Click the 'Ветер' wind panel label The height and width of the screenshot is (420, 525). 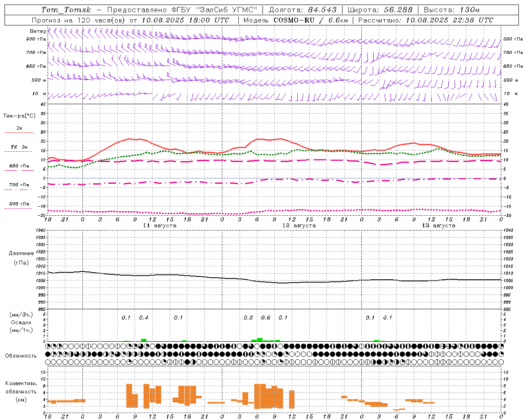[x=38, y=31]
